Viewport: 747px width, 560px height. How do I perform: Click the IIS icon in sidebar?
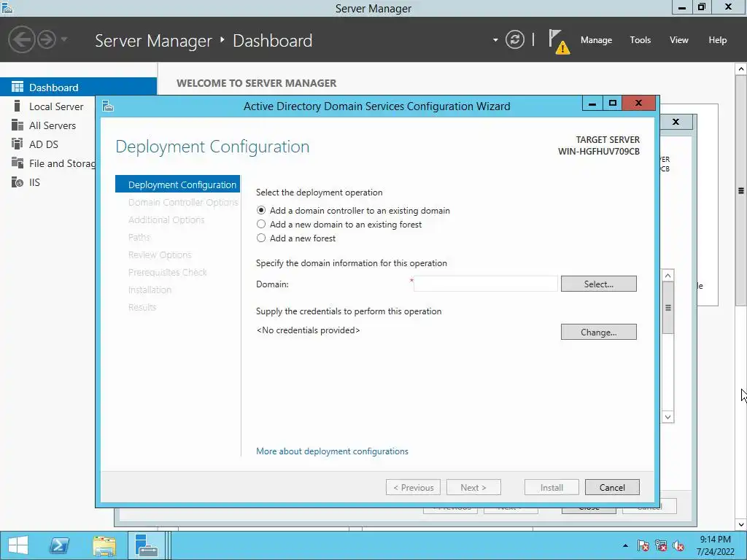(x=18, y=182)
